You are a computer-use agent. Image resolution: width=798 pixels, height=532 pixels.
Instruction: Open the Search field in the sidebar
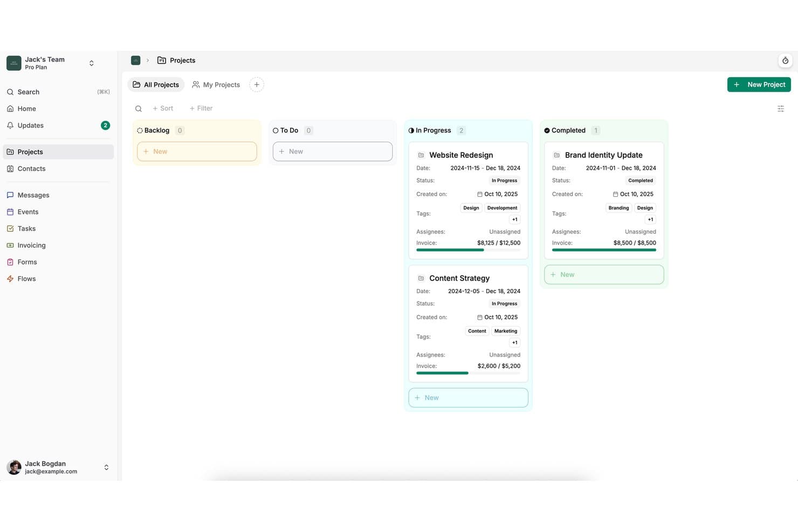[58, 92]
